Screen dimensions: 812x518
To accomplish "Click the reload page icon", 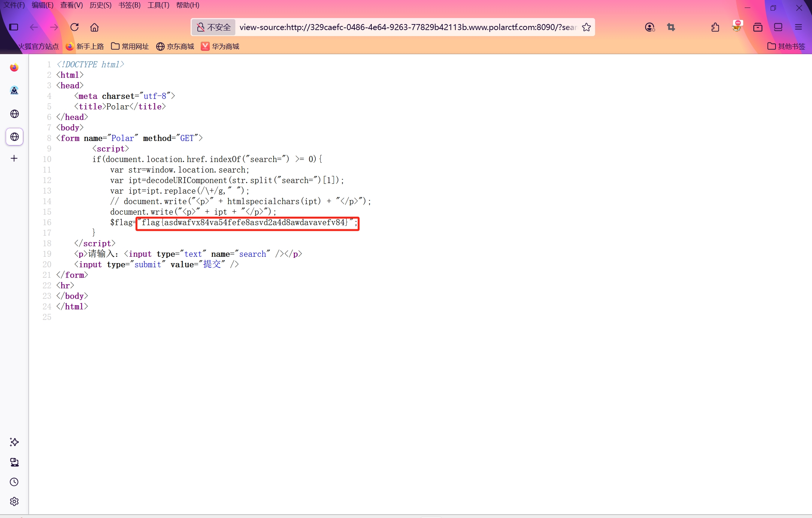I will click(74, 27).
